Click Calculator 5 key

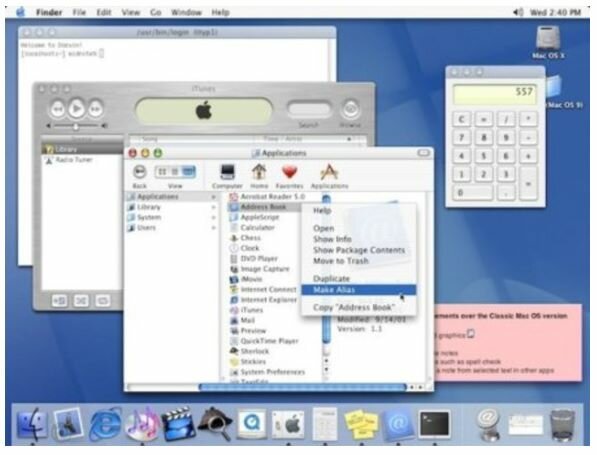point(484,156)
